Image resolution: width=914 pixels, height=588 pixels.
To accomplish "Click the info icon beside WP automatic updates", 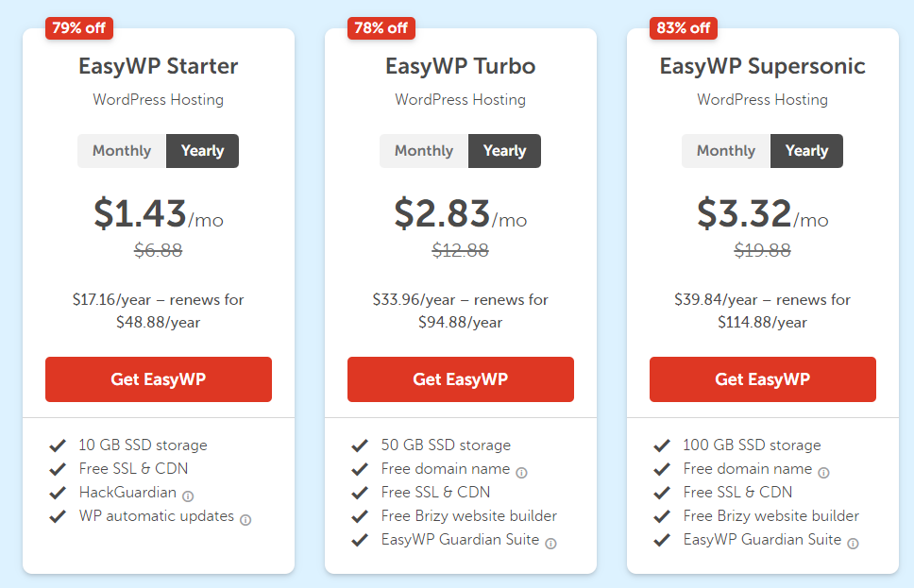I will 247,516.
